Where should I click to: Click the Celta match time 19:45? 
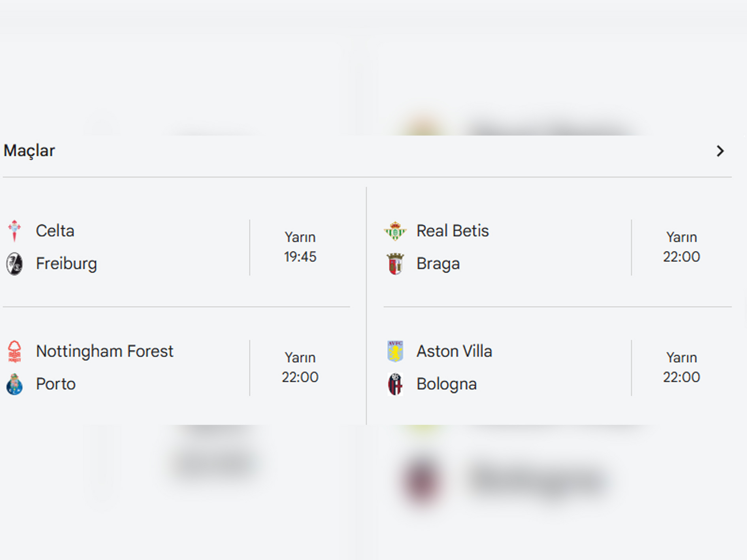[300, 257]
